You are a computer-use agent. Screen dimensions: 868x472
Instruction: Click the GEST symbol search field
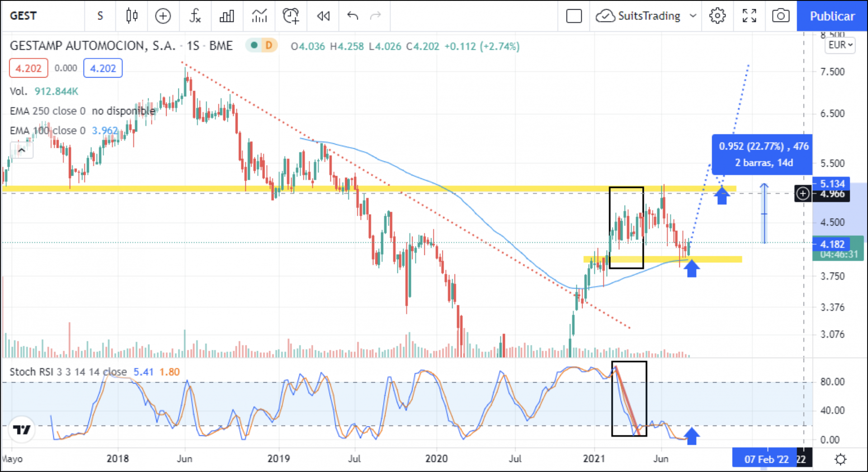point(41,16)
